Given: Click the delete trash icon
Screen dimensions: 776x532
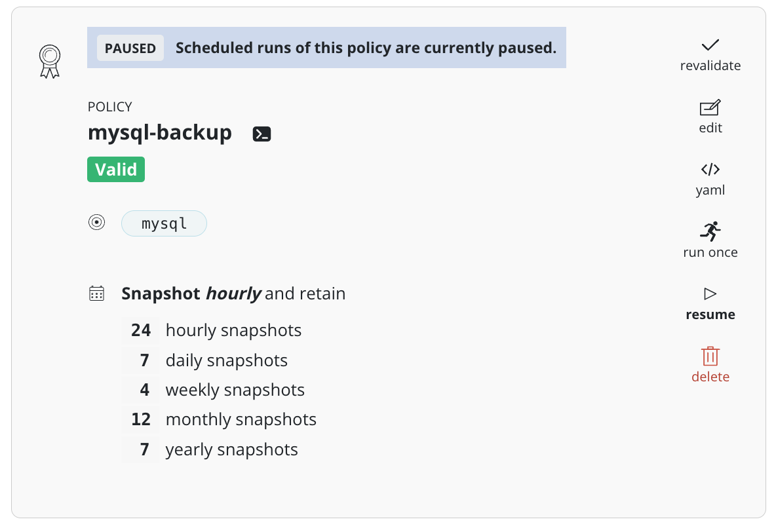Looking at the screenshot, I should tap(710, 357).
